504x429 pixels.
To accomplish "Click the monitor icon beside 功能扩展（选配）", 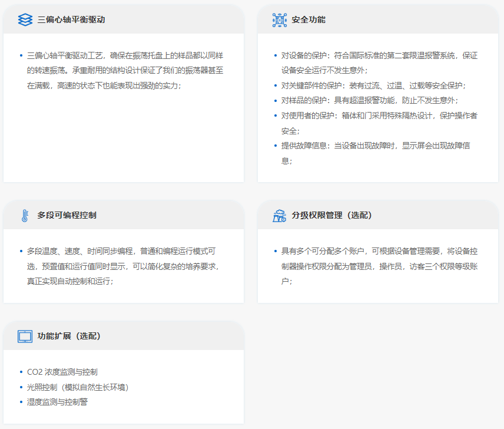I will pyautogui.click(x=25, y=336).
